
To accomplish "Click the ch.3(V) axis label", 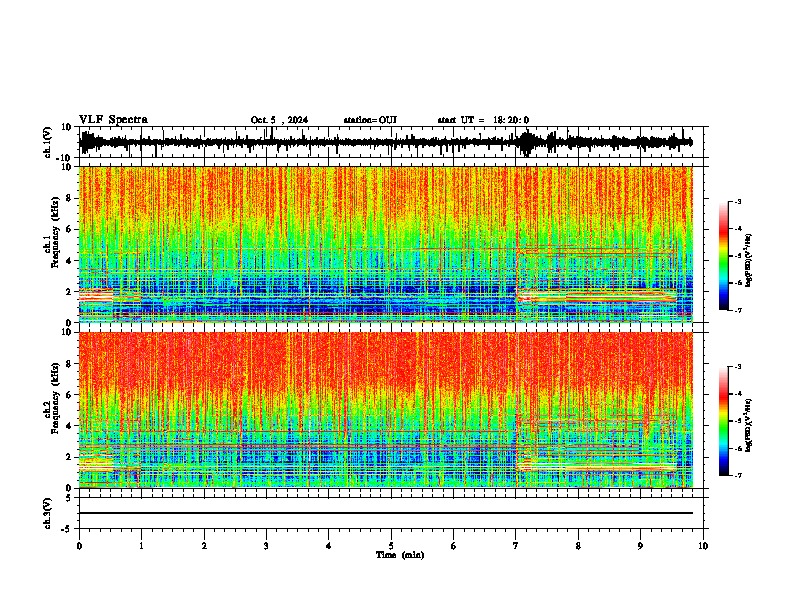I will pos(48,513).
